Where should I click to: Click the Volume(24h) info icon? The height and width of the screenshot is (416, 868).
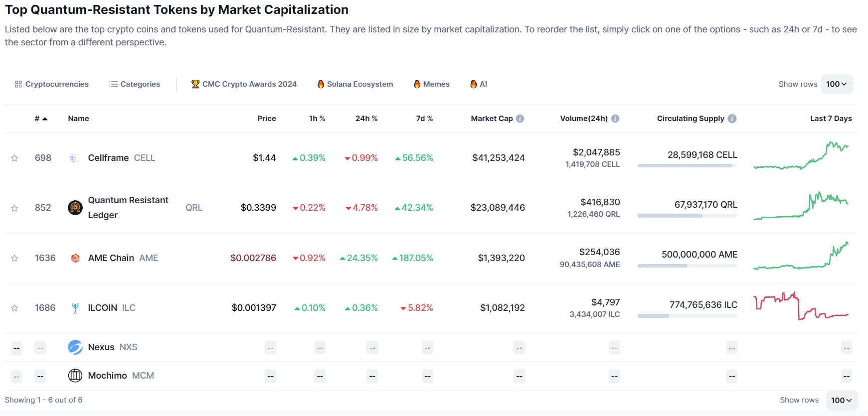click(x=615, y=119)
